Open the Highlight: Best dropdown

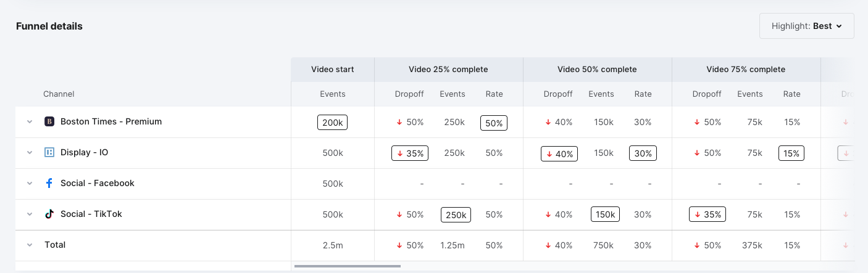click(x=807, y=26)
